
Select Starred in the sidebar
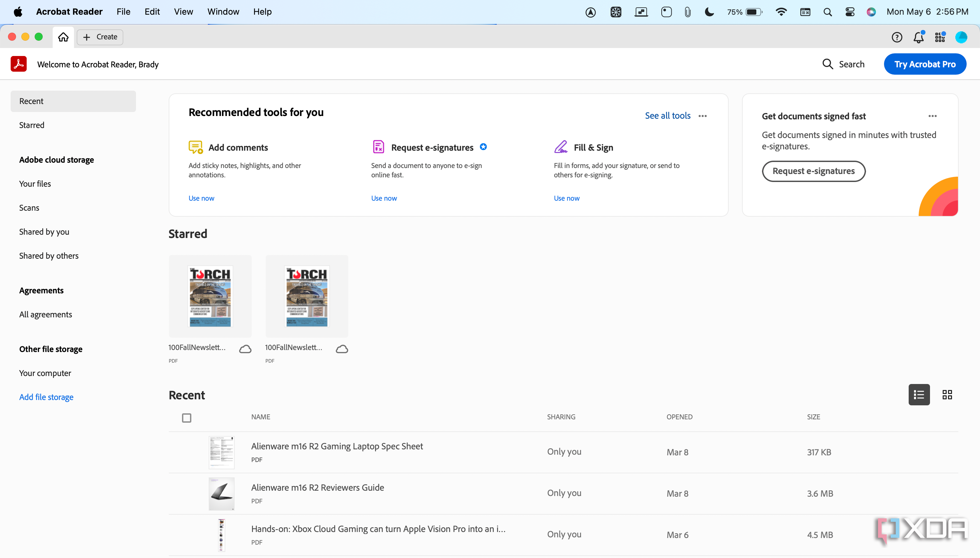[x=32, y=125]
